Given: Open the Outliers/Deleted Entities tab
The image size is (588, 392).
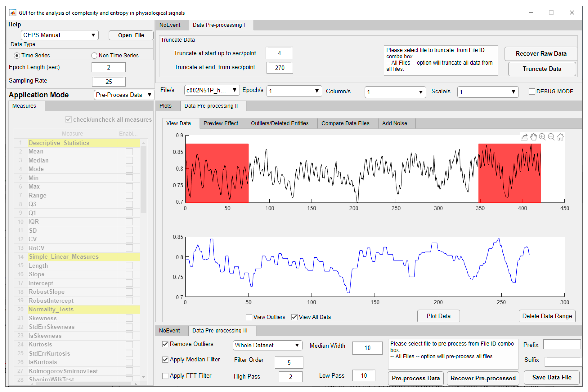Looking at the screenshot, I should 280,123.
